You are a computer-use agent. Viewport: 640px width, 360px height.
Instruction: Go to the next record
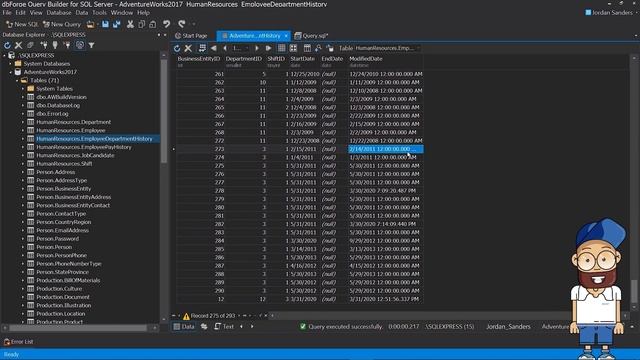pyautogui.click(x=257, y=48)
